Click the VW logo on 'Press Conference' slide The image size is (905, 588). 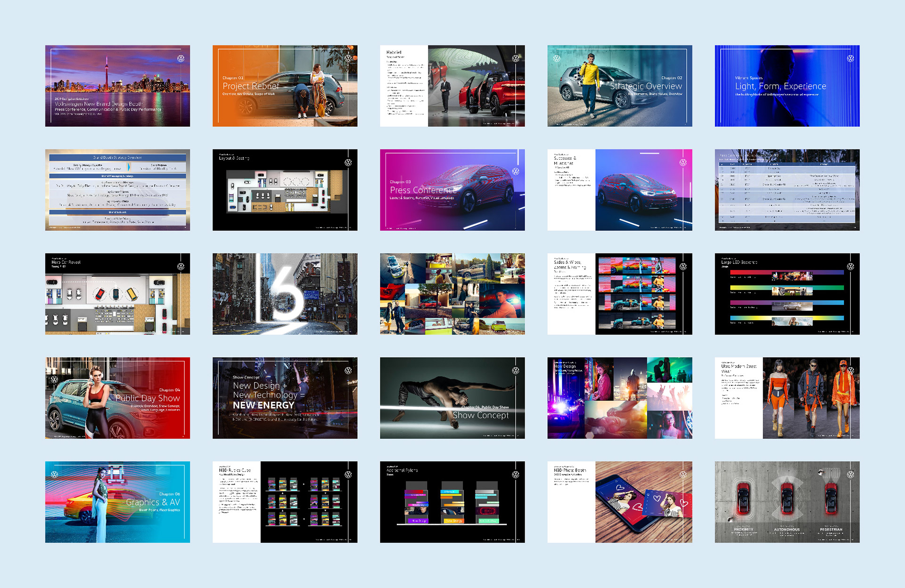click(x=516, y=171)
